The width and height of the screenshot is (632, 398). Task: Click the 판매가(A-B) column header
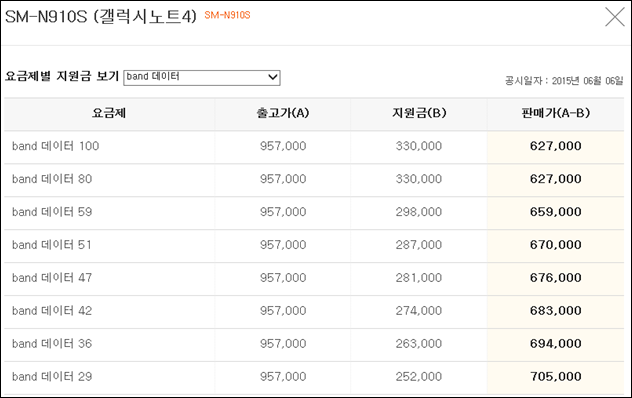tap(556, 113)
